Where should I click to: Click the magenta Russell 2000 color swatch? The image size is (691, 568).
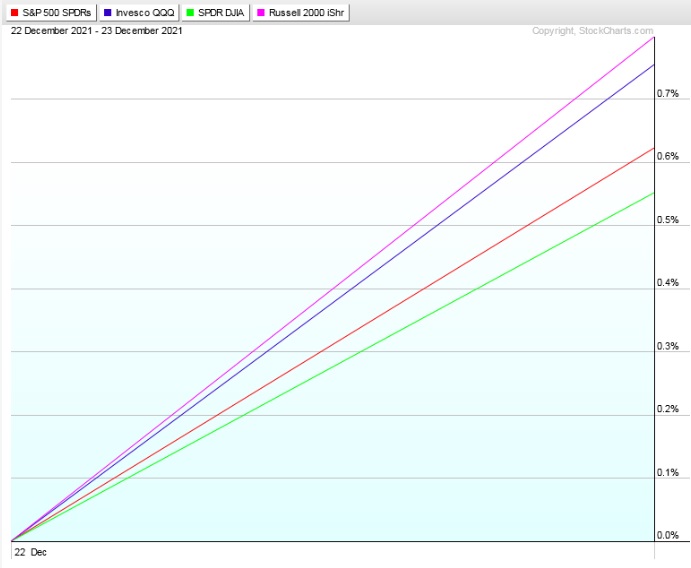[x=261, y=13]
